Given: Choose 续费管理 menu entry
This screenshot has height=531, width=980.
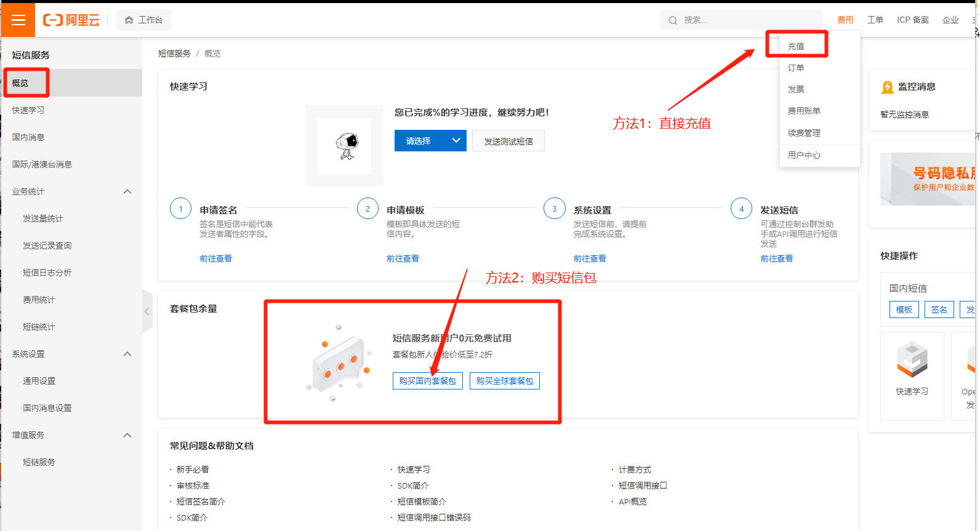Looking at the screenshot, I should (x=804, y=133).
